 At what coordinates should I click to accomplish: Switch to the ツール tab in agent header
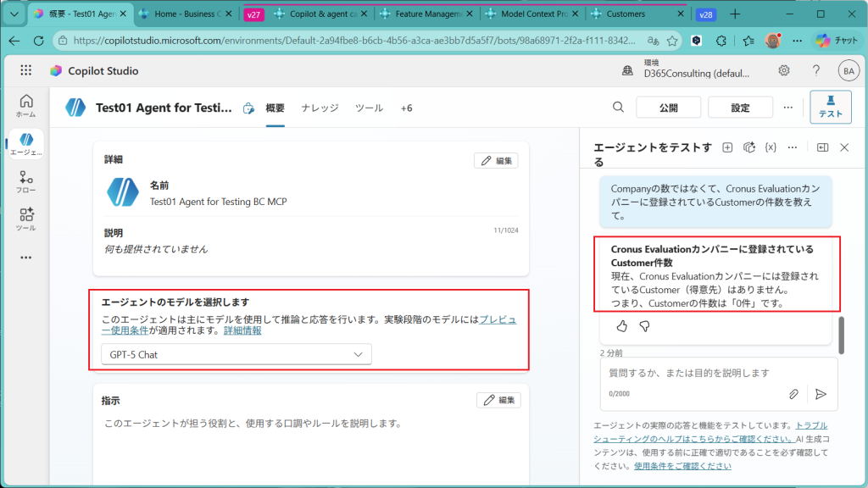[369, 108]
